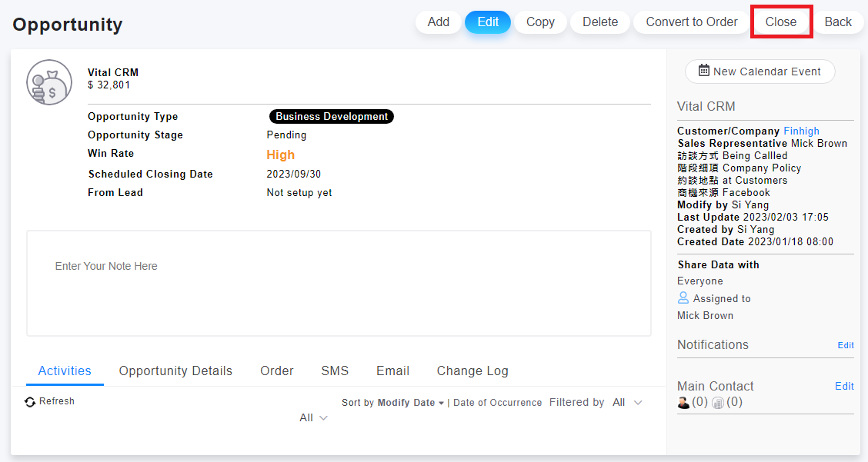
Task: Click the calendar icon on New Calendar Event
Action: pyautogui.click(x=703, y=71)
